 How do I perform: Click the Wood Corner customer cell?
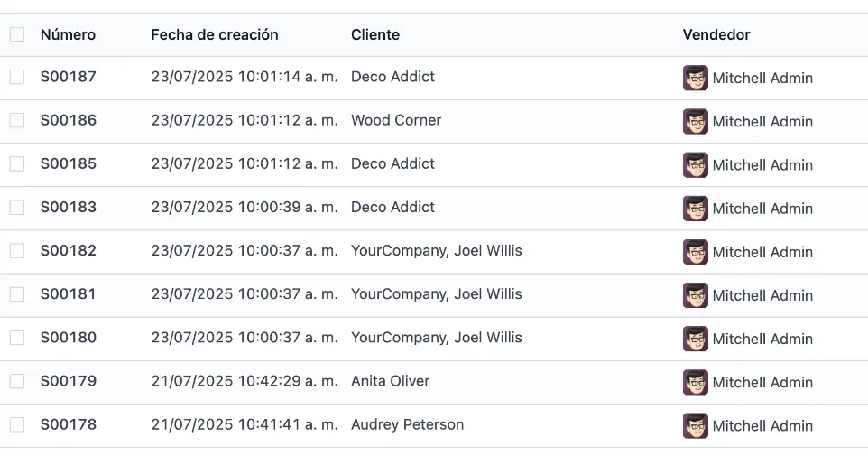click(x=395, y=120)
